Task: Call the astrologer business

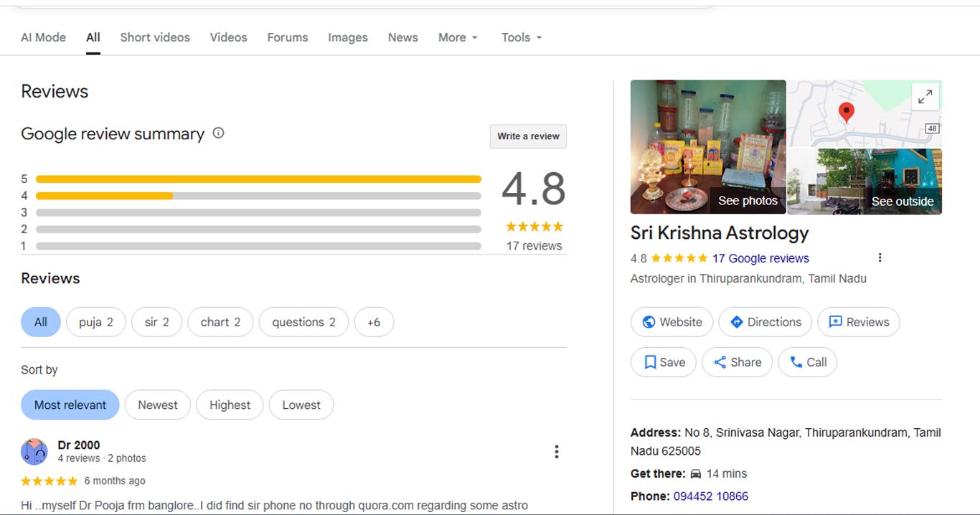Action: [x=807, y=362]
